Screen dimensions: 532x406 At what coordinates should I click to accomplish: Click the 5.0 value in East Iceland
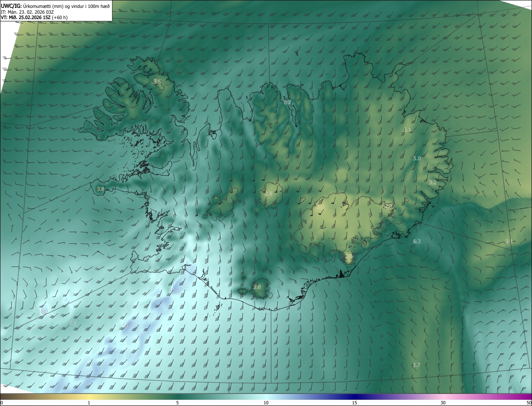[417, 159]
